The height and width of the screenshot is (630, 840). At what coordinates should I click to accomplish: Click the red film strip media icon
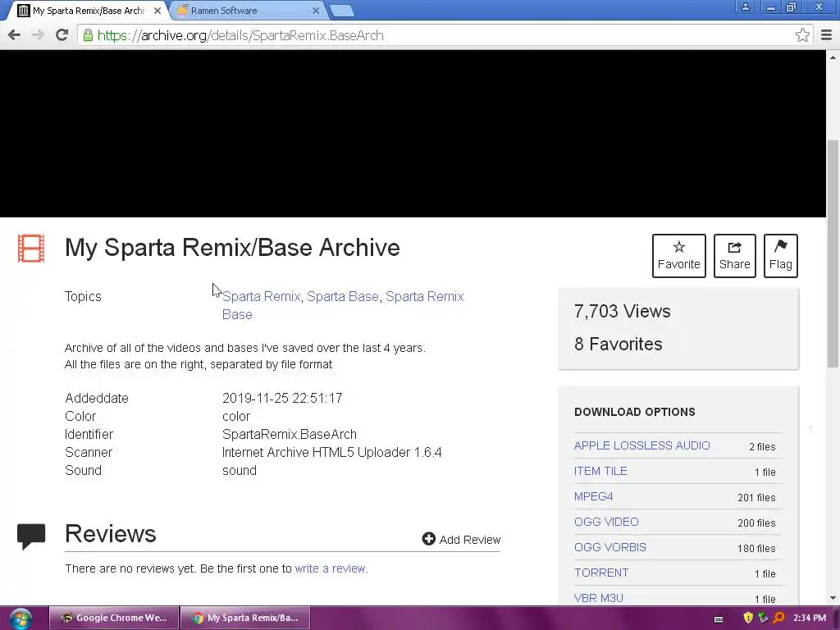point(31,249)
